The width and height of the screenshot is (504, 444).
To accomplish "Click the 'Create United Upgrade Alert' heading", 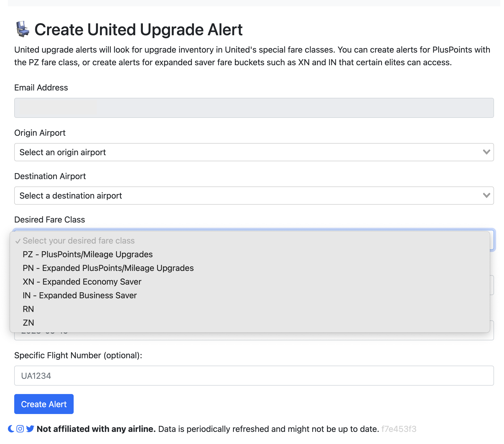I will (x=138, y=29).
